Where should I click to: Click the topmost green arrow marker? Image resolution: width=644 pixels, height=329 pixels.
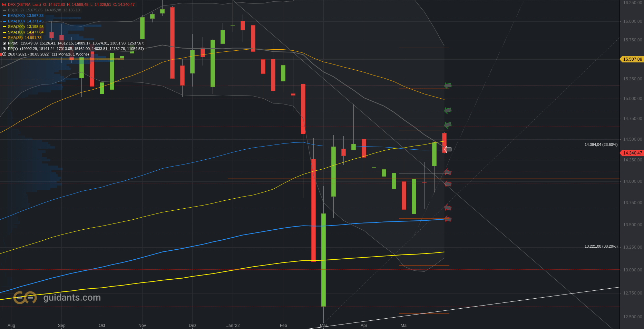pos(448,85)
